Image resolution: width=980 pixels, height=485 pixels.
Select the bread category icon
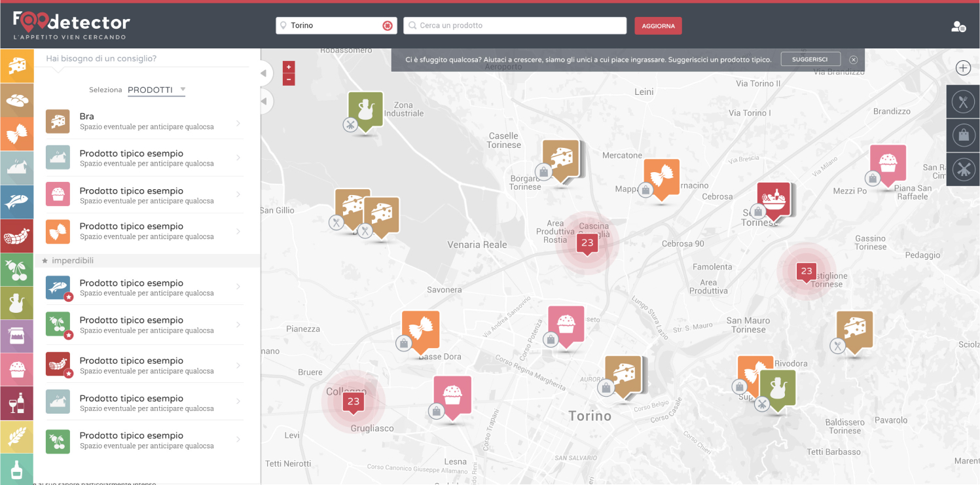click(x=16, y=100)
